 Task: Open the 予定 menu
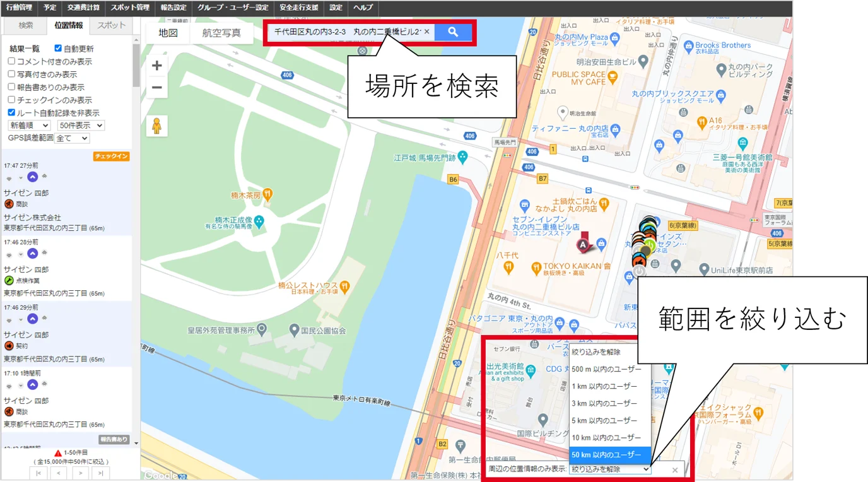point(50,8)
